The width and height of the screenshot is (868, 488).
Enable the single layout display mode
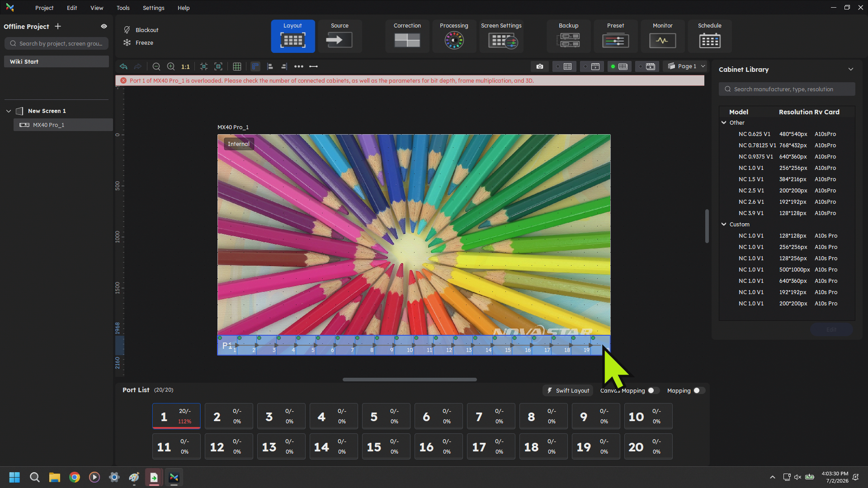(x=564, y=66)
